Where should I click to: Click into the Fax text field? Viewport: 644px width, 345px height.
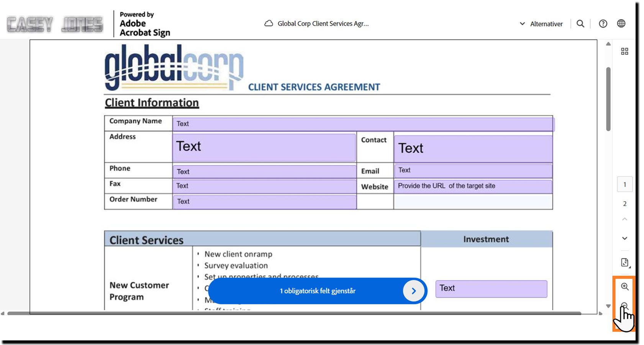point(264,186)
